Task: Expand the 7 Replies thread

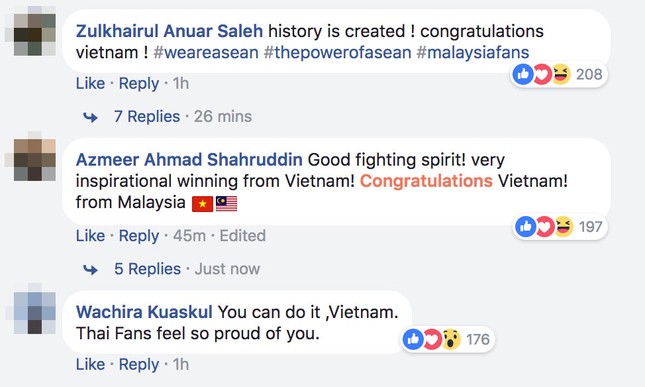Action: [x=147, y=116]
